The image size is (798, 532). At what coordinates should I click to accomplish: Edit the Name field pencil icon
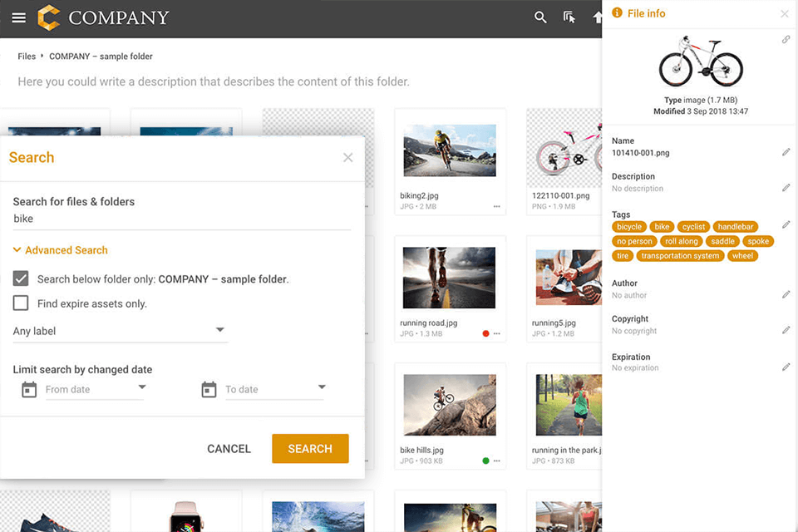point(786,152)
